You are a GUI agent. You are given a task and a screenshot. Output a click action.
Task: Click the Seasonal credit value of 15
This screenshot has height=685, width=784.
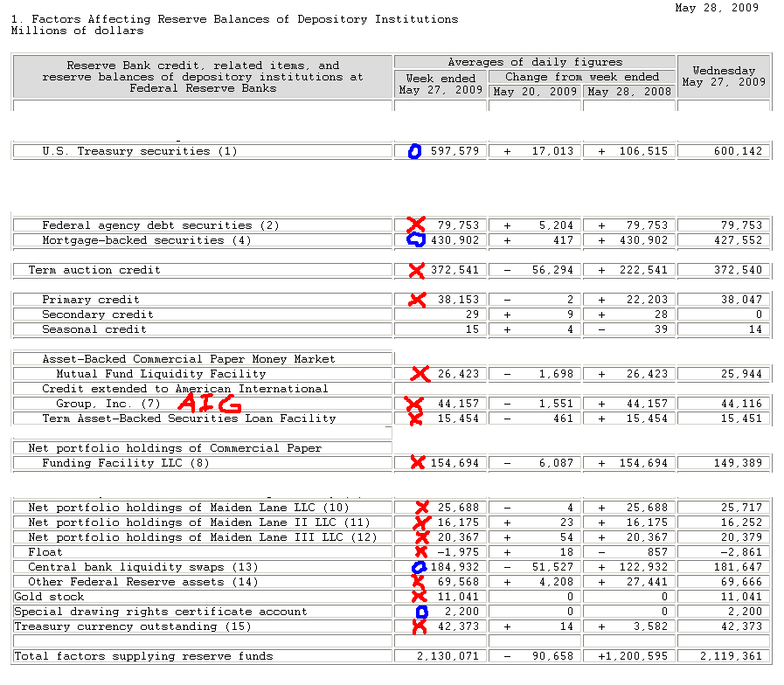pos(472,329)
